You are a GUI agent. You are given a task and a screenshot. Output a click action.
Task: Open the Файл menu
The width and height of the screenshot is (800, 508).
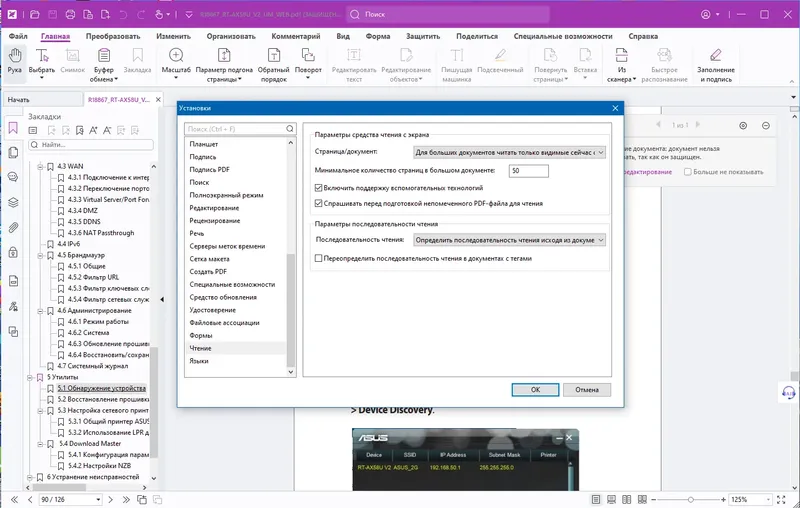[x=18, y=36]
